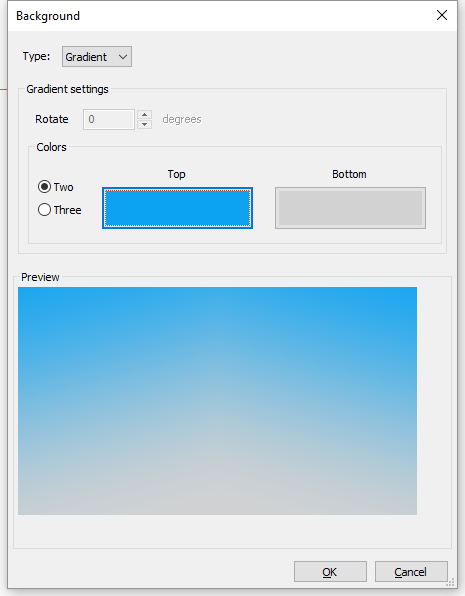Open the gray Bottom color swatch

350,208
